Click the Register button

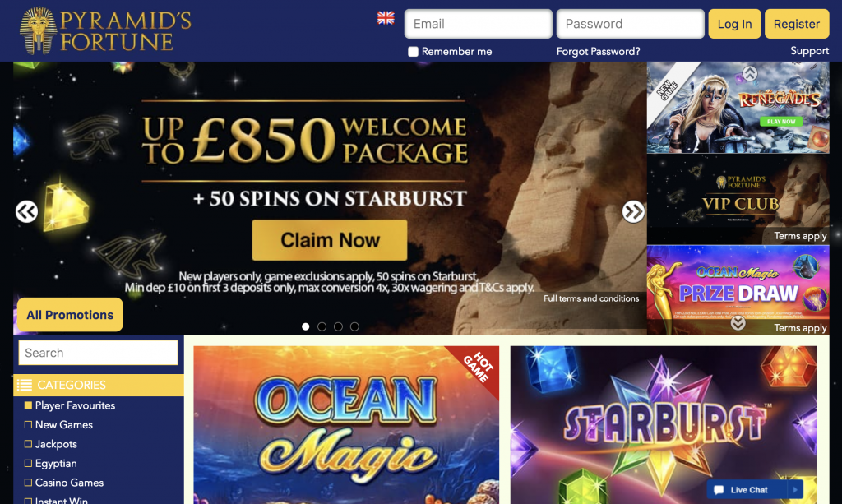click(x=796, y=24)
